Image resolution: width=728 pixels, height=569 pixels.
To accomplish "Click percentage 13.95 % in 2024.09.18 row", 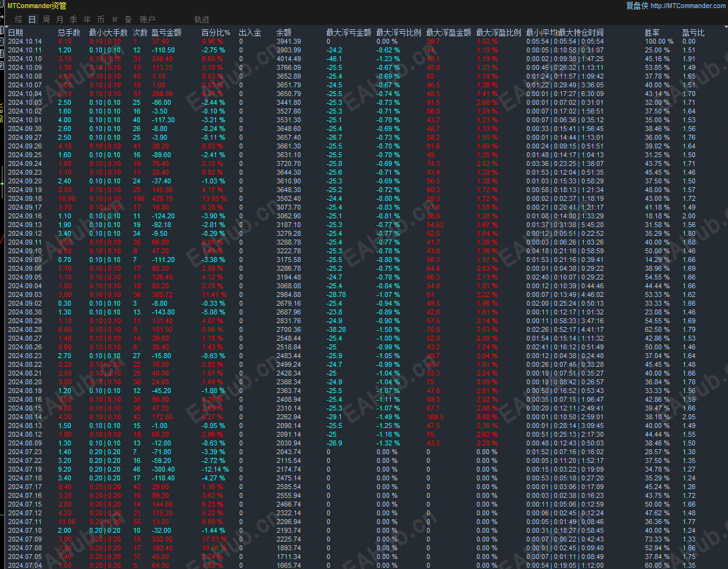I will [x=214, y=198].
